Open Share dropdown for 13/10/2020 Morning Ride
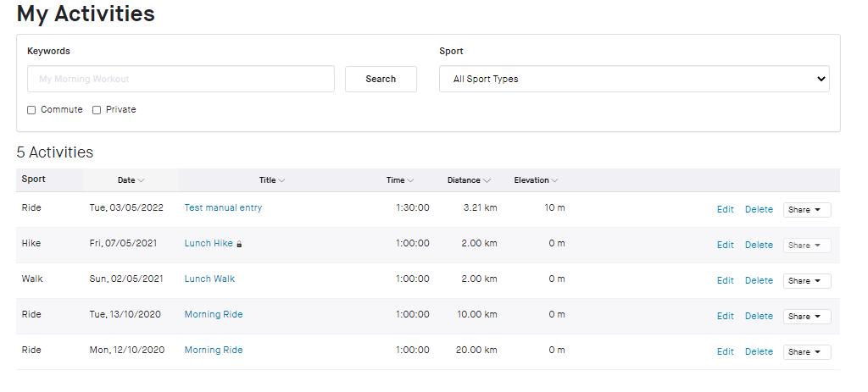868x392 pixels. click(807, 317)
